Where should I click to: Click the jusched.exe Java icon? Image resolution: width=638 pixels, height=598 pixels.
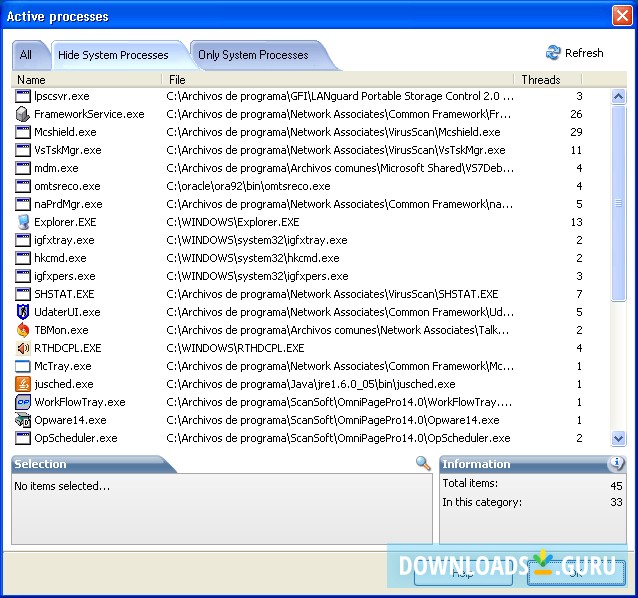coord(23,384)
